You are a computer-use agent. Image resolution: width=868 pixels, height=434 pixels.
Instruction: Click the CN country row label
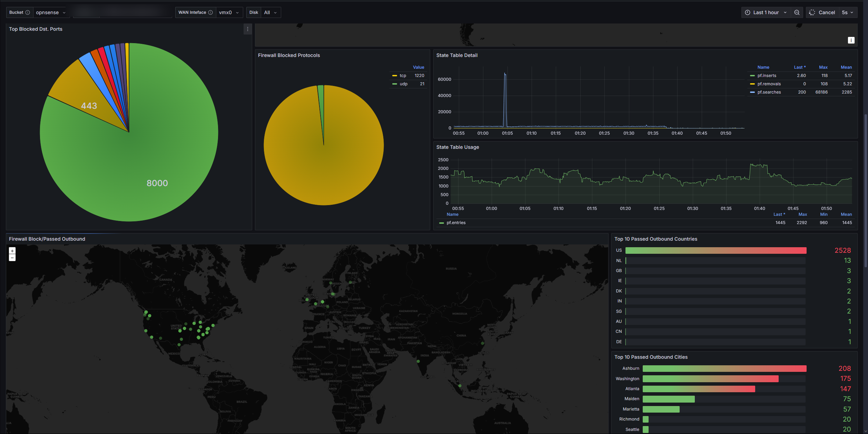point(619,331)
